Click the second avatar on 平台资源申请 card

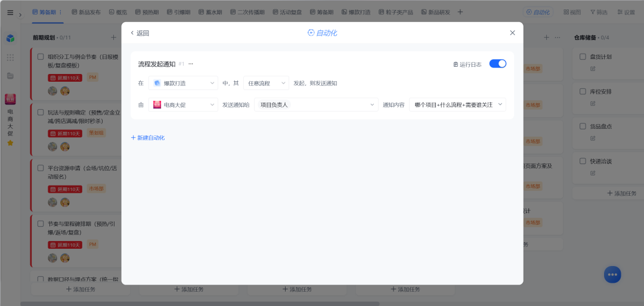click(65, 202)
